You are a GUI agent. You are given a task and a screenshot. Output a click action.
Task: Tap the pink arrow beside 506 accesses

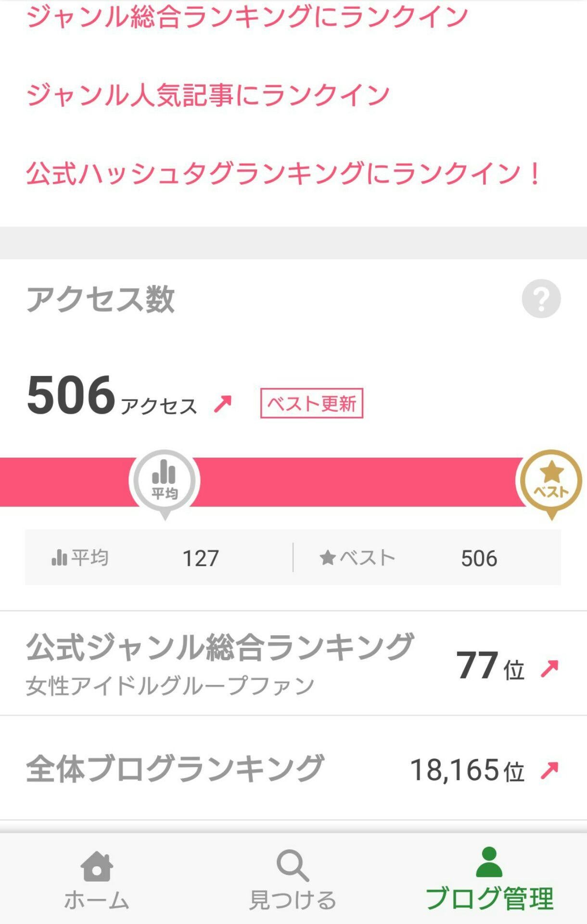(x=223, y=403)
